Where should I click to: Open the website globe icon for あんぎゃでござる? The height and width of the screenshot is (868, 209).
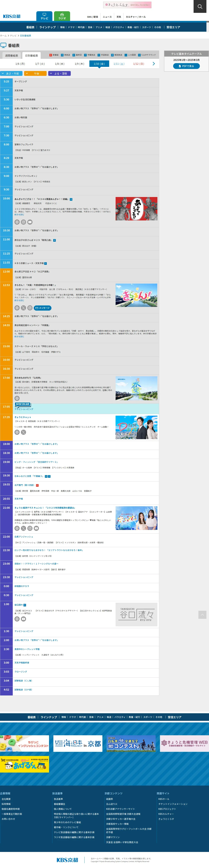pos(17,222)
